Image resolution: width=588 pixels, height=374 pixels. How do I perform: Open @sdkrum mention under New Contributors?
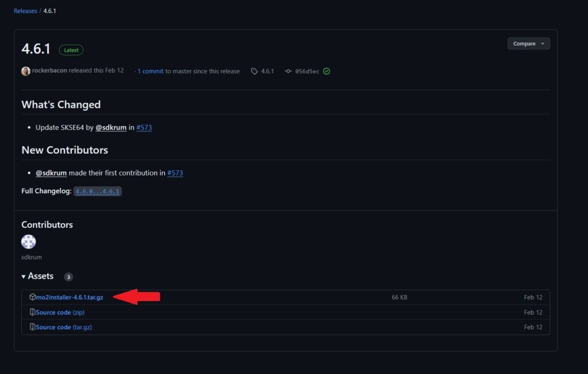pos(51,173)
